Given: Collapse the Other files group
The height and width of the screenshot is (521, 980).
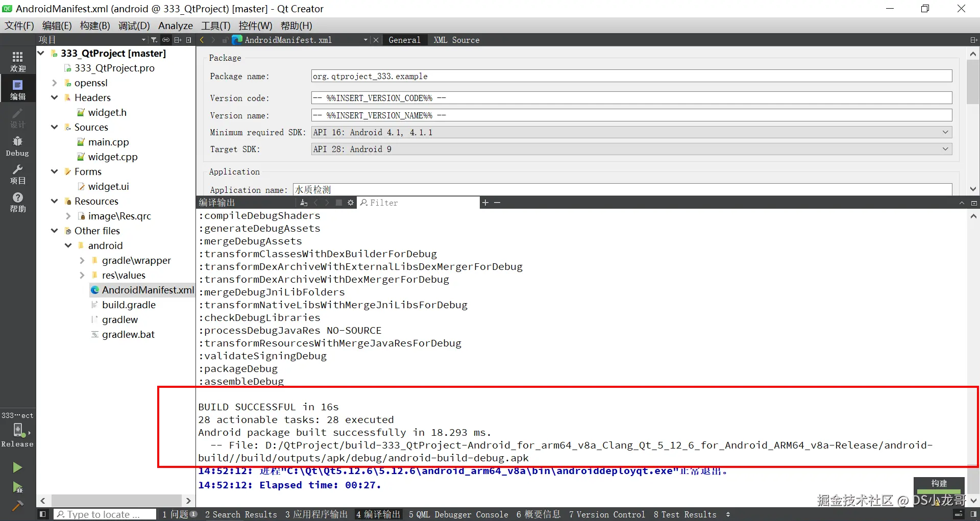Looking at the screenshot, I should point(55,231).
